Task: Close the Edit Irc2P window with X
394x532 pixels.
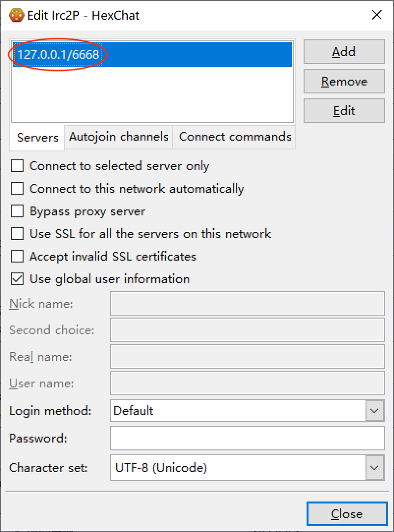Action: click(377, 15)
